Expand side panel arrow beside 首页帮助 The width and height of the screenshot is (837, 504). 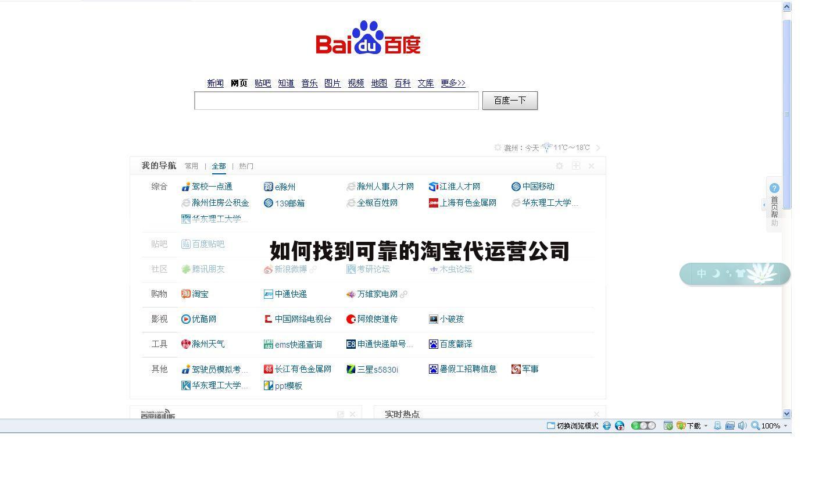(x=764, y=205)
